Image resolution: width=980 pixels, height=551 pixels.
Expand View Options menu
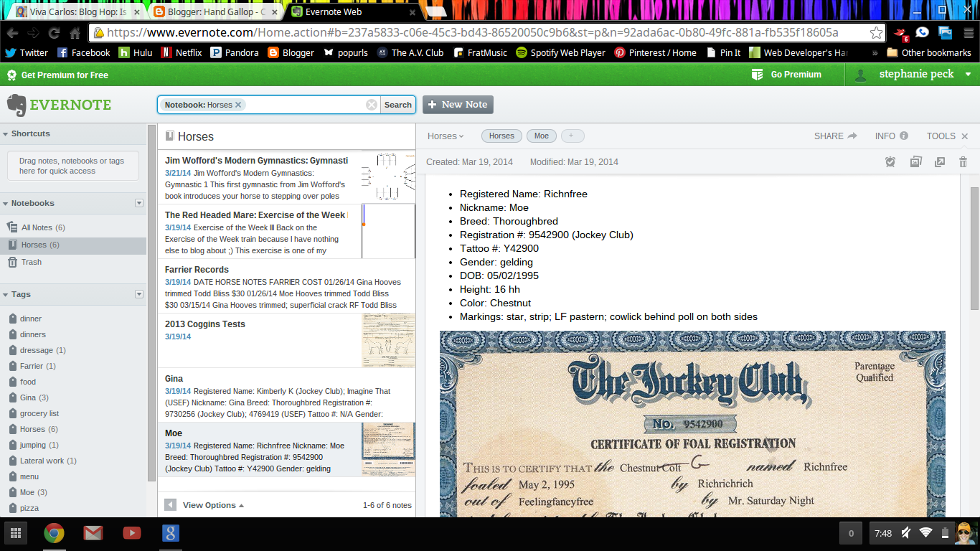(213, 505)
